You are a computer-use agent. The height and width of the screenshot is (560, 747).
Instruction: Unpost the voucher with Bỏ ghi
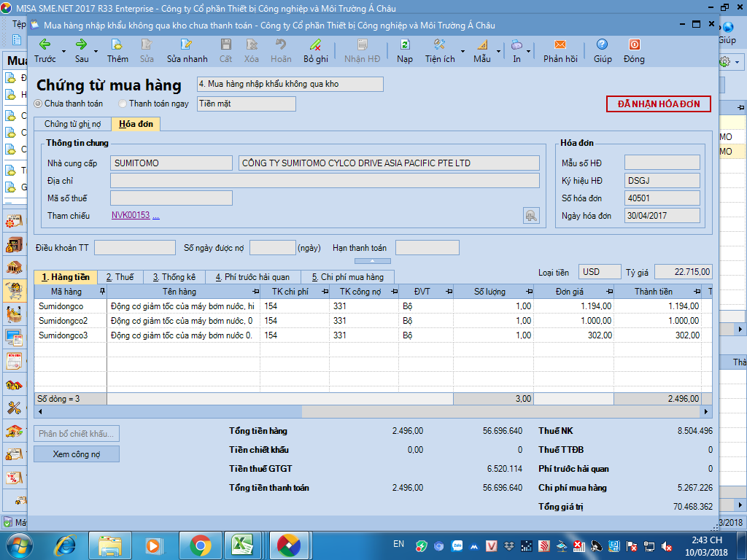(x=315, y=50)
